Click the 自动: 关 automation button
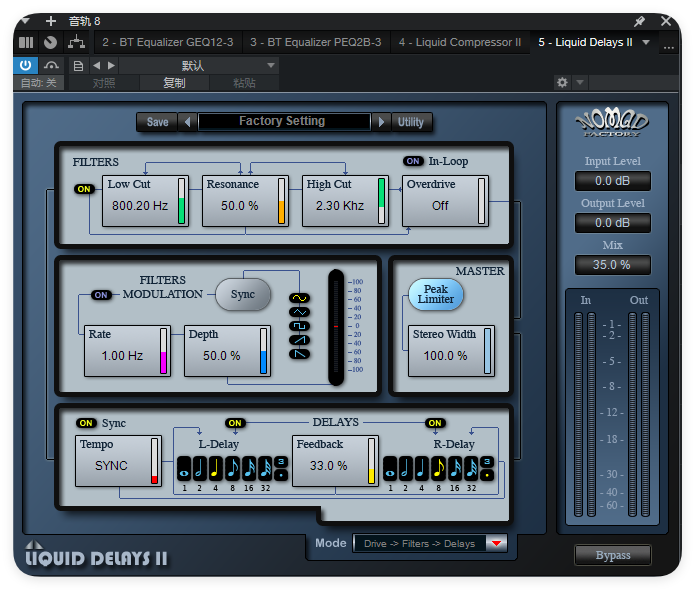The width and height of the screenshot is (695, 590). pos(39,83)
